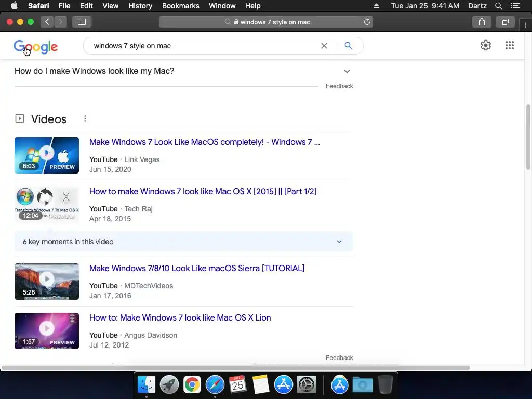The height and width of the screenshot is (399, 532).
Task: Click the horizontal page scrollbar
Action: tap(235, 368)
